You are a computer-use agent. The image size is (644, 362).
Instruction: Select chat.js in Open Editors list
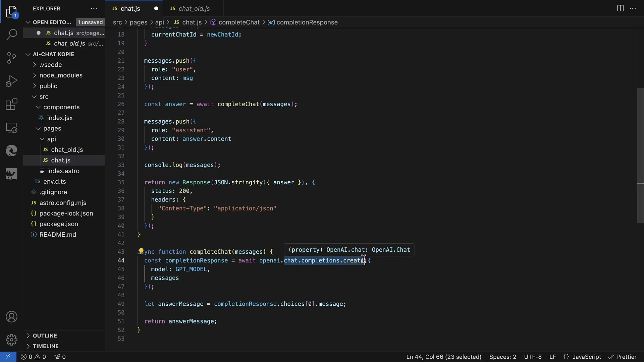[64, 33]
